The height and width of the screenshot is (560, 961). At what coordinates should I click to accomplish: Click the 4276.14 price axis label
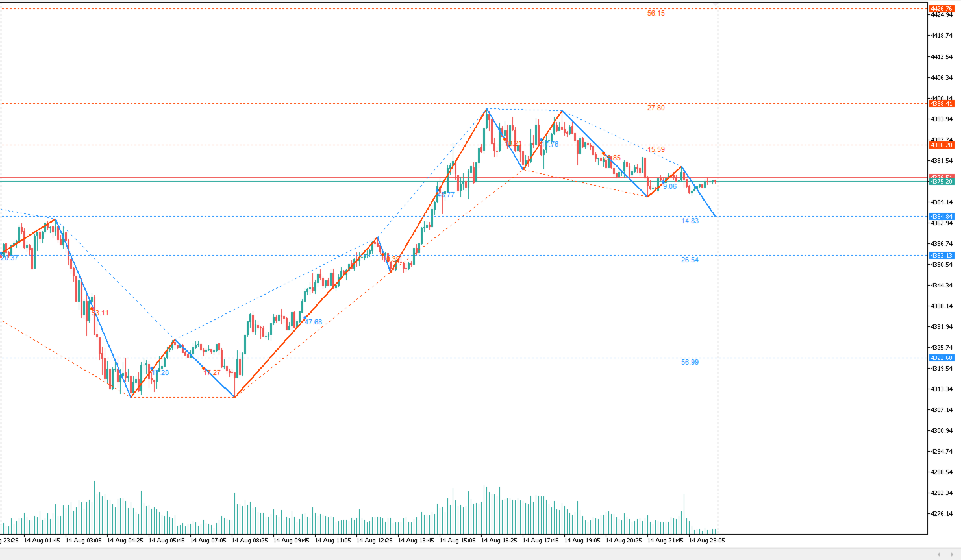tap(942, 514)
